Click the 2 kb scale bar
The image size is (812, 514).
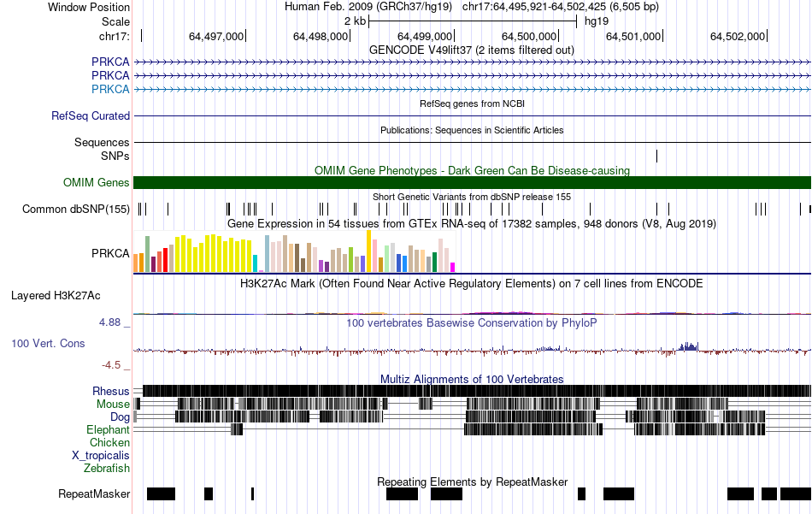[x=473, y=21]
